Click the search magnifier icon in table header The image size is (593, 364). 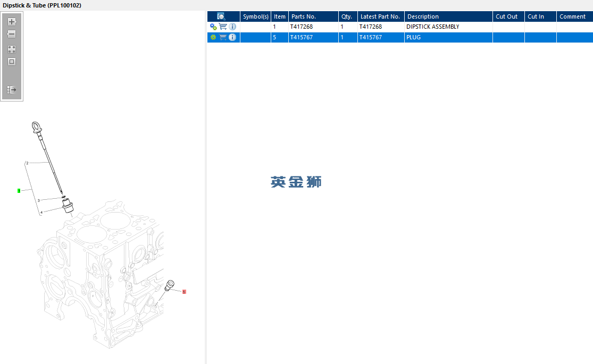pos(221,16)
